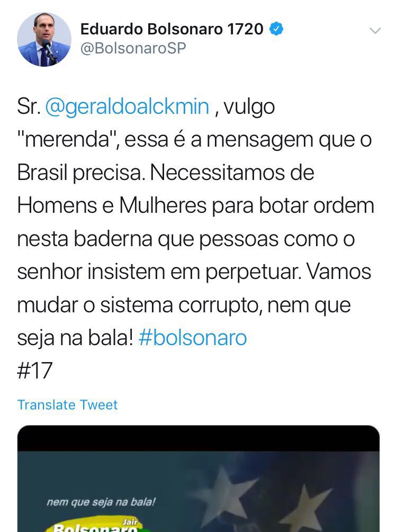Open the @BolsonaroSP handle
The image size is (397, 532).
[x=133, y=48]
